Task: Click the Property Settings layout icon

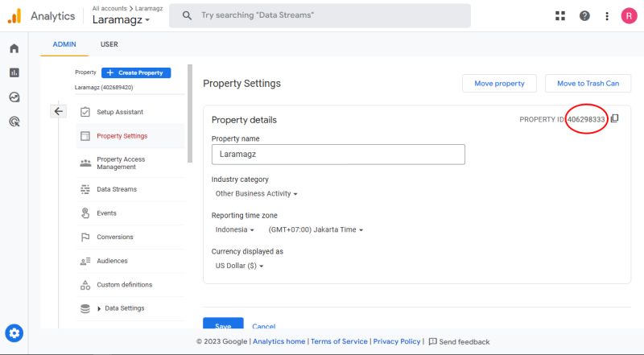Action: pos(85,136)
